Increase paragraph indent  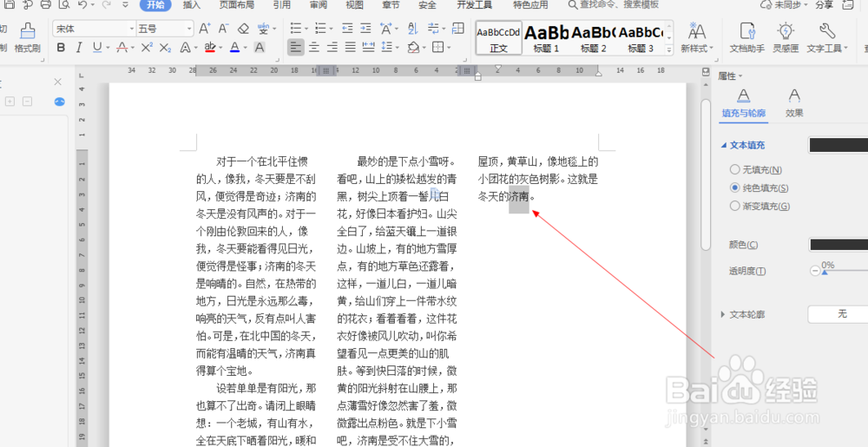(365, 29)
